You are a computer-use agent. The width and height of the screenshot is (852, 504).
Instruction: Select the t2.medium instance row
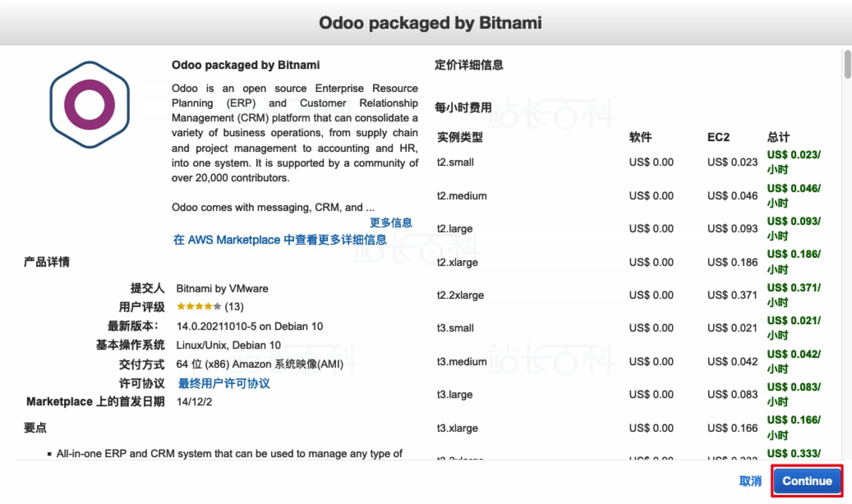629,196
